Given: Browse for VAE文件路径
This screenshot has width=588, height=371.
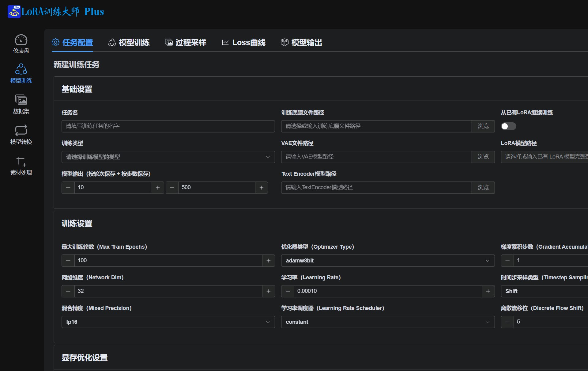Looking at the screenshot, I should point(483,157).
